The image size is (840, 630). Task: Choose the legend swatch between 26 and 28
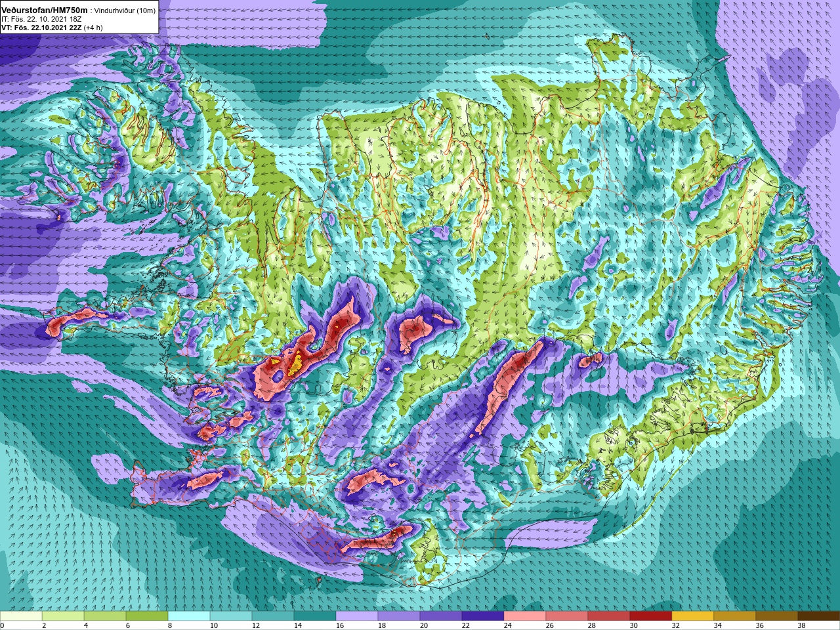coord(567,616)
